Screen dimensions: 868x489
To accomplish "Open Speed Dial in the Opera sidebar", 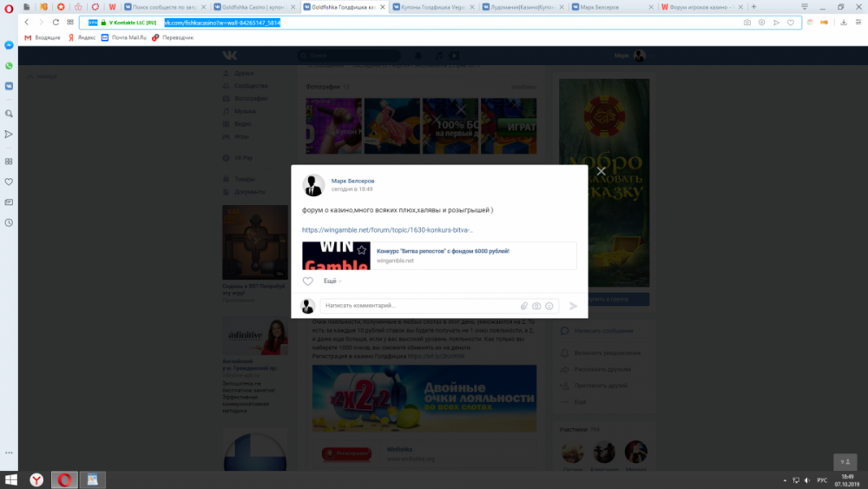I will [x=9, y=162].
